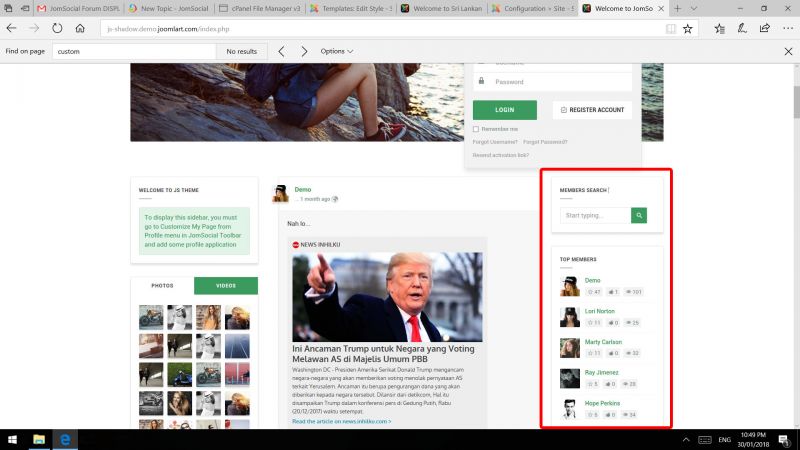Click Demo avatar in activity stream
This screenshot has width=800, height=450.
[281, 193]
